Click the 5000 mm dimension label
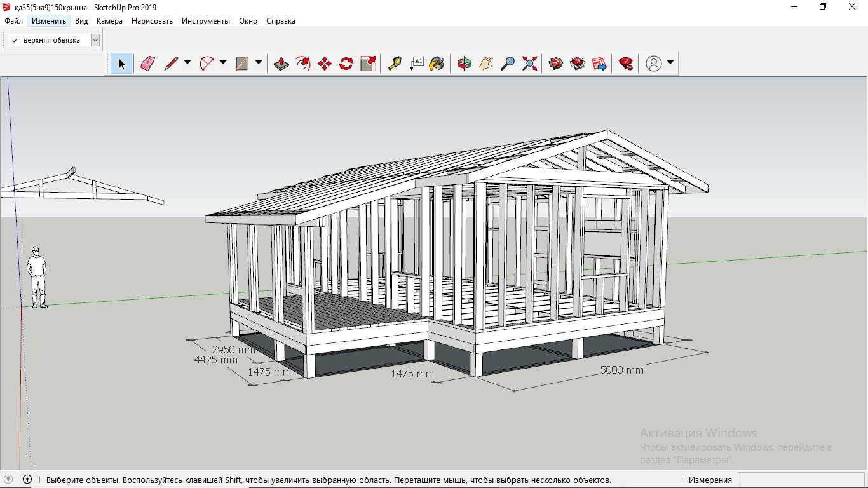Viewport: 868px width, 488px height. point(621,370)
